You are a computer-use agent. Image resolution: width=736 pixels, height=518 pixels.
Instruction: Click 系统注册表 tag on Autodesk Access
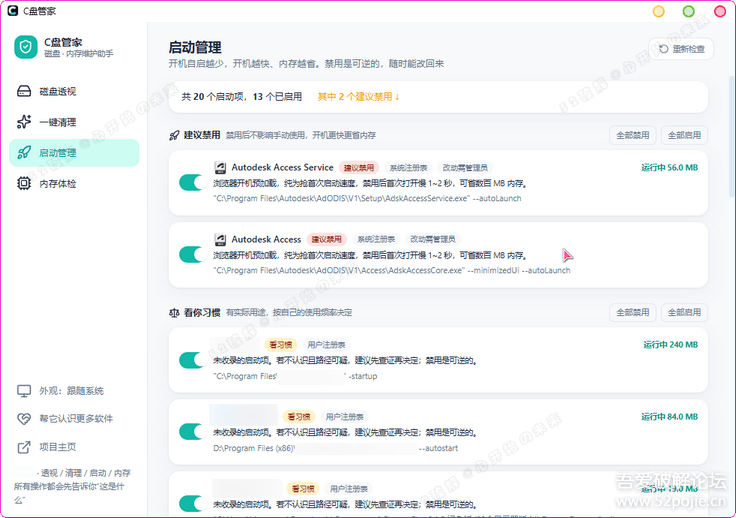tap(376, 239)
